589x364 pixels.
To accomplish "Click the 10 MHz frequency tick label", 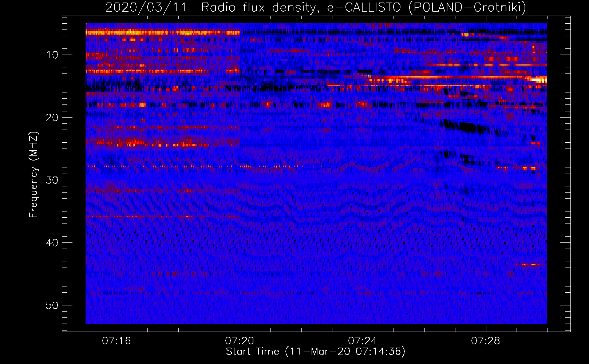I will [52, 55].
